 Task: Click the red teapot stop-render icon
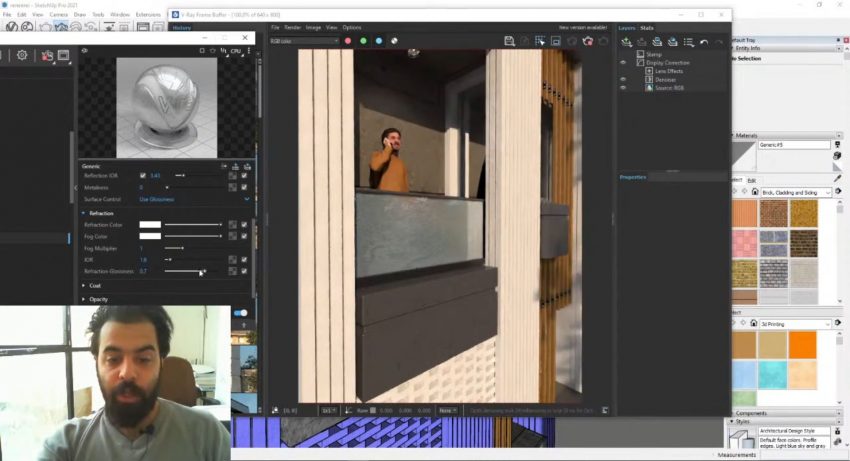coord(588,41)
